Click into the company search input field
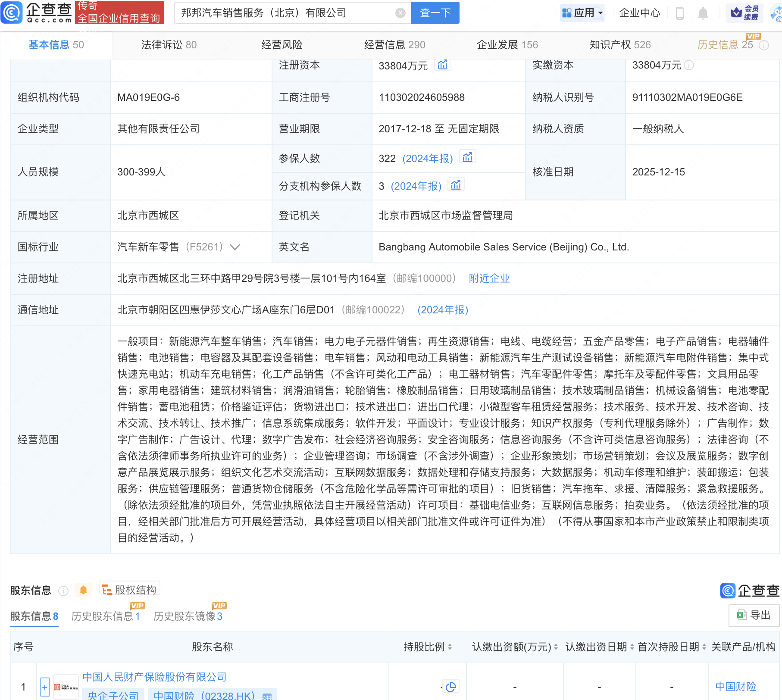 tap(285, 13)
